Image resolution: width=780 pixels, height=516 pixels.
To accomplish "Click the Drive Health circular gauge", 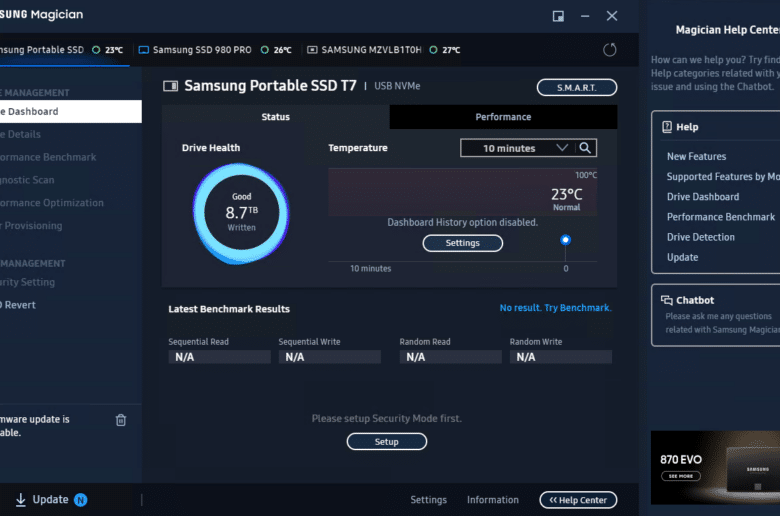I will coord(241,213).
